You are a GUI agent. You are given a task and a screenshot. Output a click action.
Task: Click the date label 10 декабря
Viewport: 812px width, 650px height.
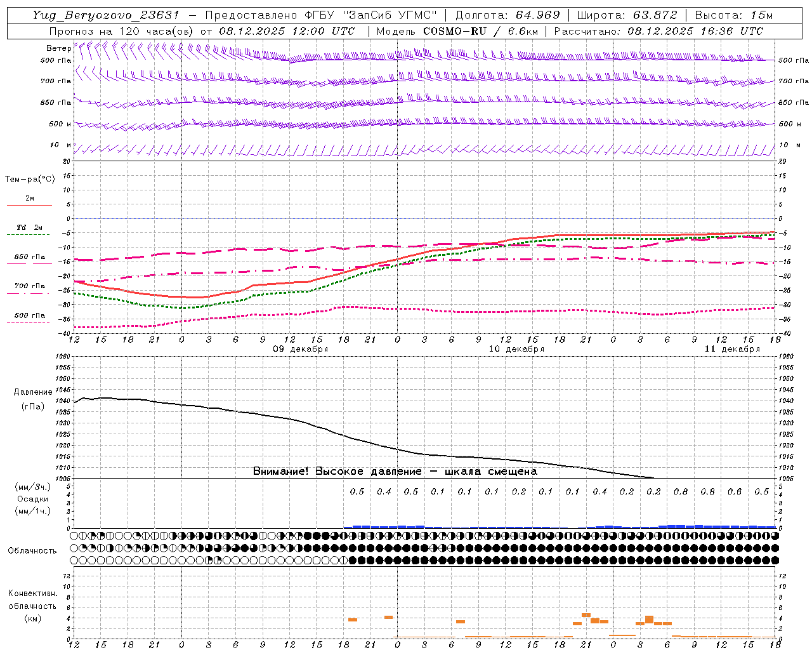tap(516, 349)
